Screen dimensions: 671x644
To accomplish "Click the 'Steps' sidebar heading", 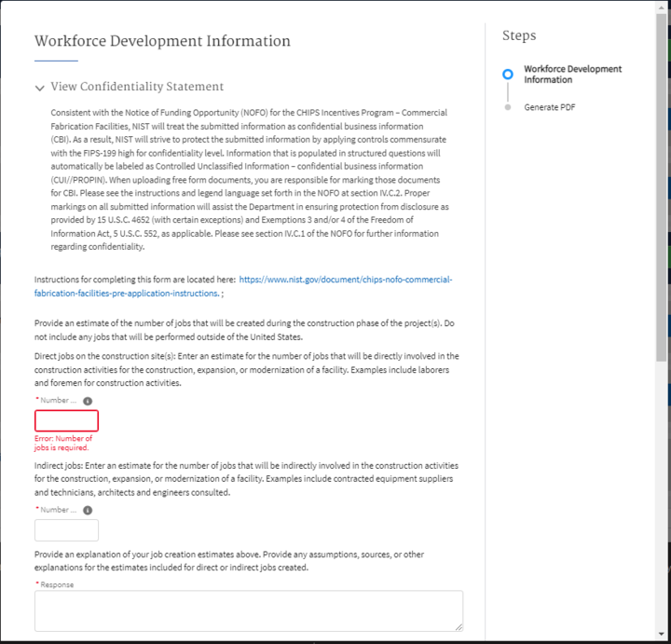I will point(519,35).
